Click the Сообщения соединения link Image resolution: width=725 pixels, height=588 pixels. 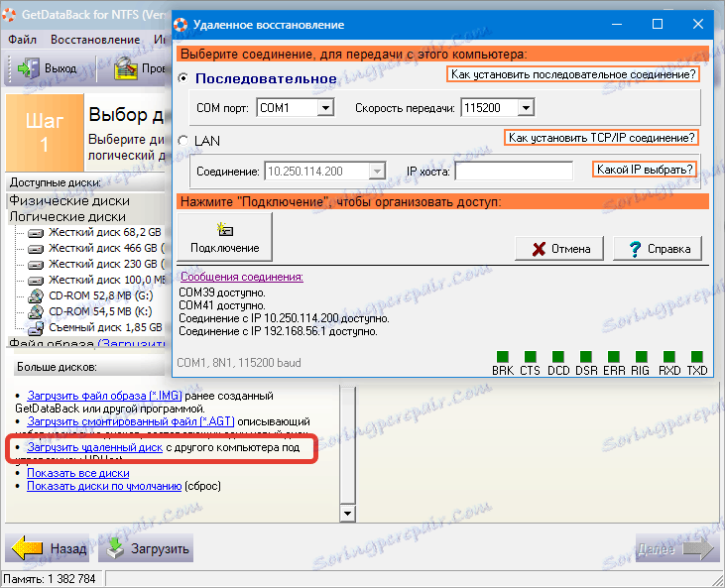click(x=242, y=277)
